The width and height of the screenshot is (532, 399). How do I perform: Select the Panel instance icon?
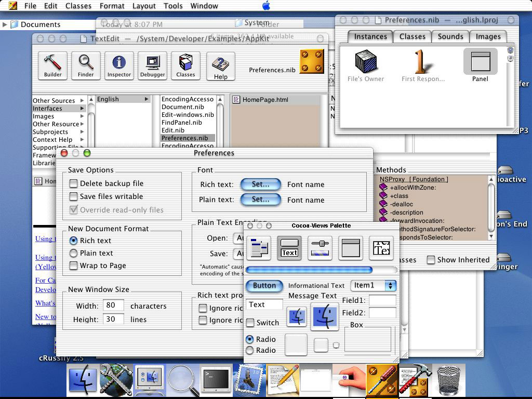(481, 61)
